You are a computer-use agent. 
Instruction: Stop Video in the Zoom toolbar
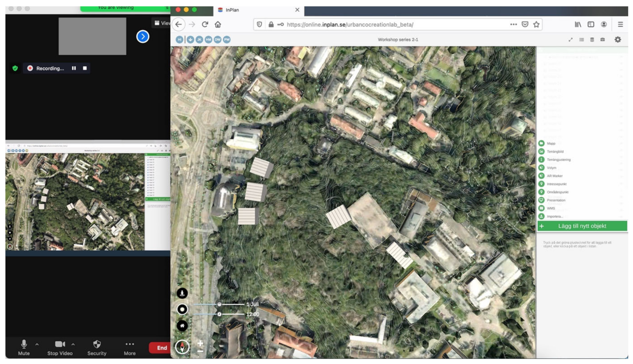60,347
